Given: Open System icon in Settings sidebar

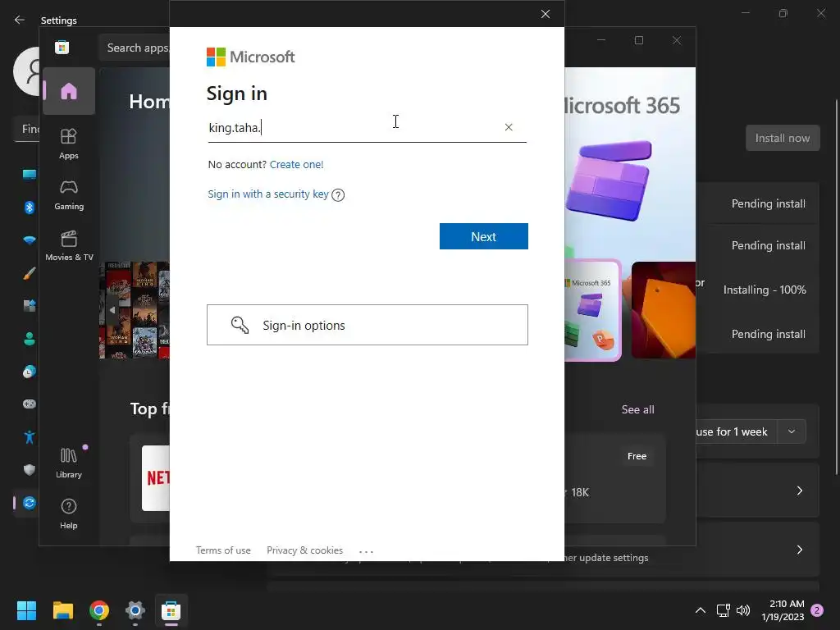Looking at the screenshot, I should pos(29,175).
